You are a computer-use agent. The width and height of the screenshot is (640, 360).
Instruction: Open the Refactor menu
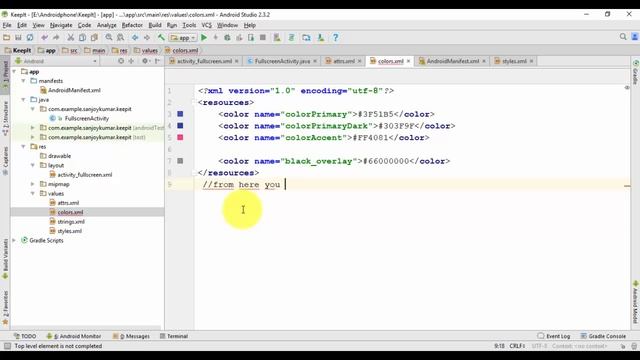[x=132, y=25]
